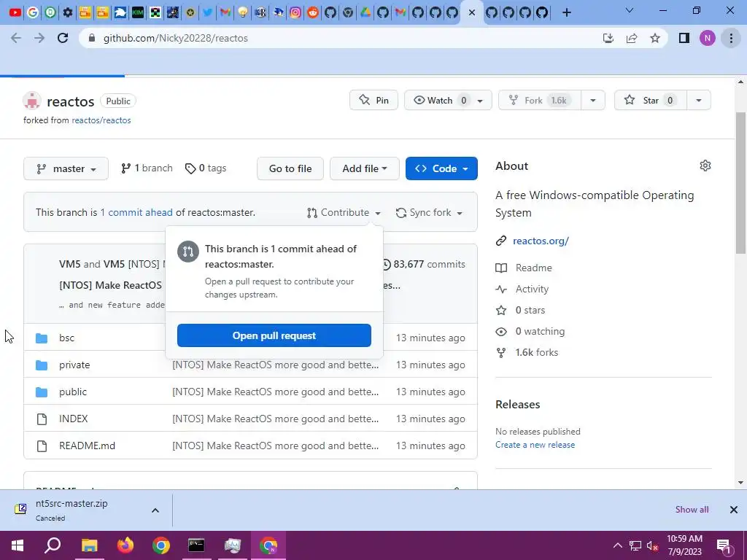
Task: Click Create a new release
Action: coord(535,445)
